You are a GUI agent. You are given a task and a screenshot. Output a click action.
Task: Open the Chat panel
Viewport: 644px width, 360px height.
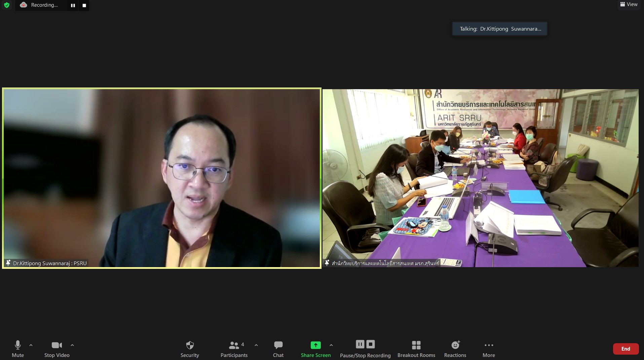[278, 349]
